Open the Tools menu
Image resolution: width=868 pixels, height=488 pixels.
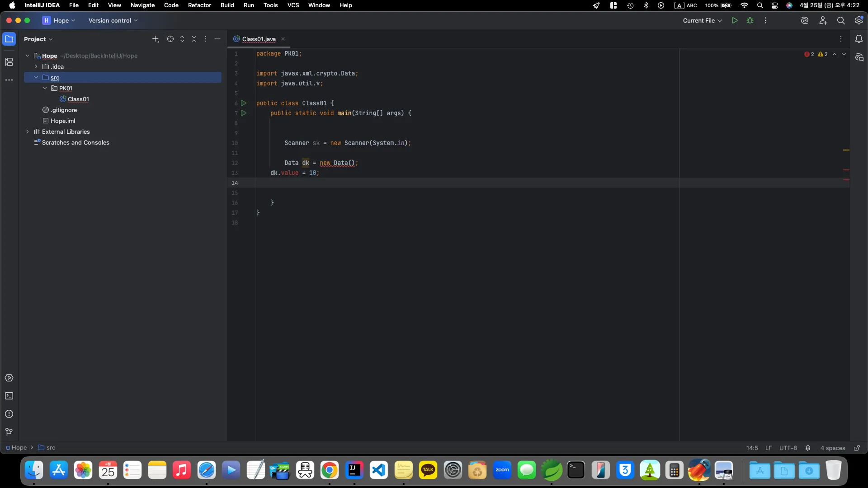pyautogui.click(x=270, y=5)
